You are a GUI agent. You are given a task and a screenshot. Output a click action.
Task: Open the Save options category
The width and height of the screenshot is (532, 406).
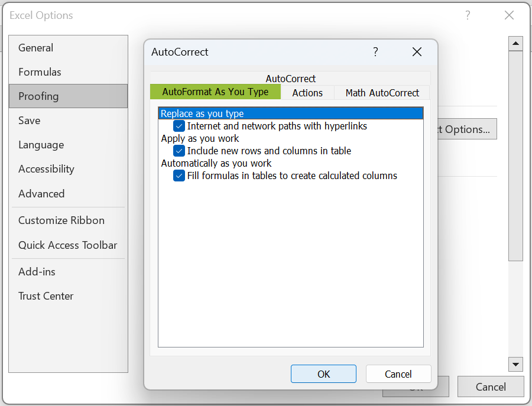(x=68, y=121)
